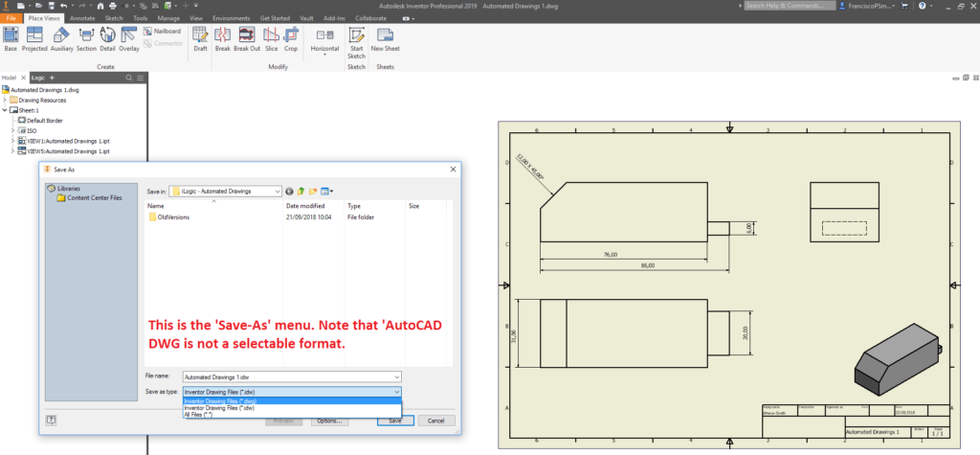Expand the VIEW5:Automated Drawings 1.ipt node

(x=13, y=150)
